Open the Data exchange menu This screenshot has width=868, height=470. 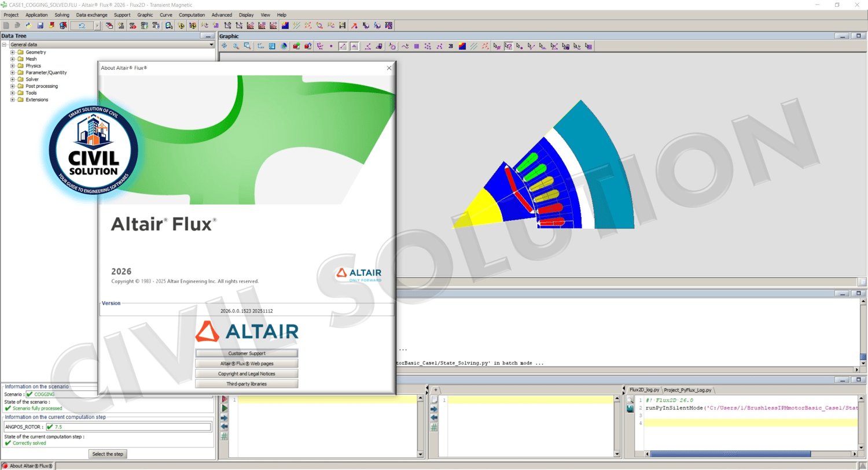[x=91, y=15]
